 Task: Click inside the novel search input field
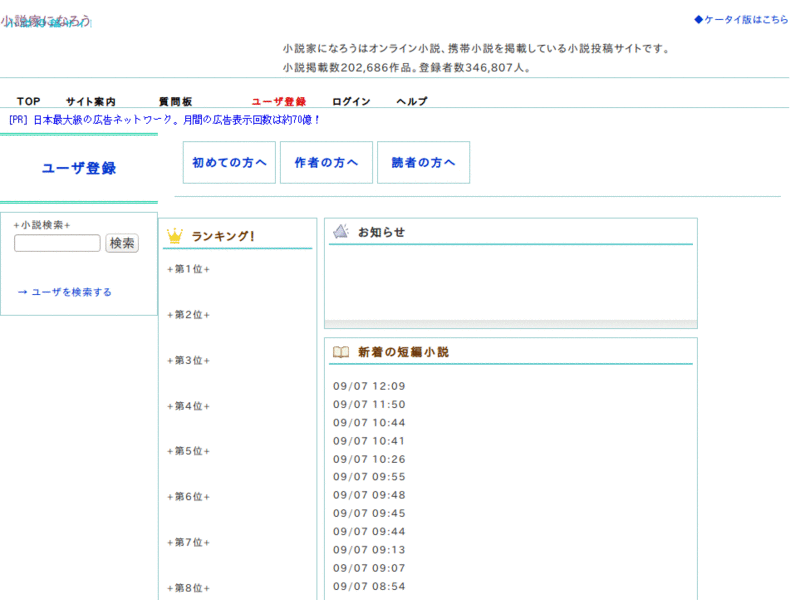click(56, 242)
